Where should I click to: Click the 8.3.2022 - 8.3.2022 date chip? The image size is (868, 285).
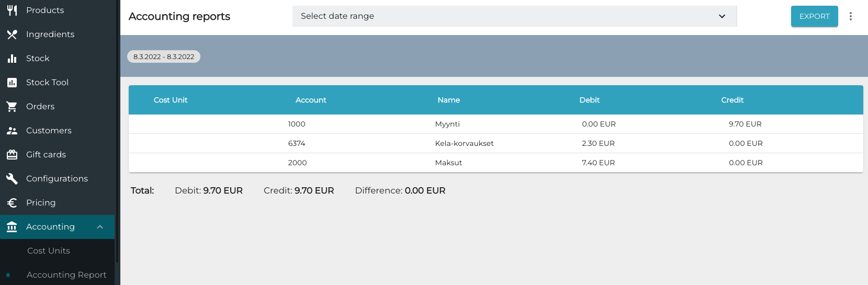pyautogui.click(x=164, y=56)
